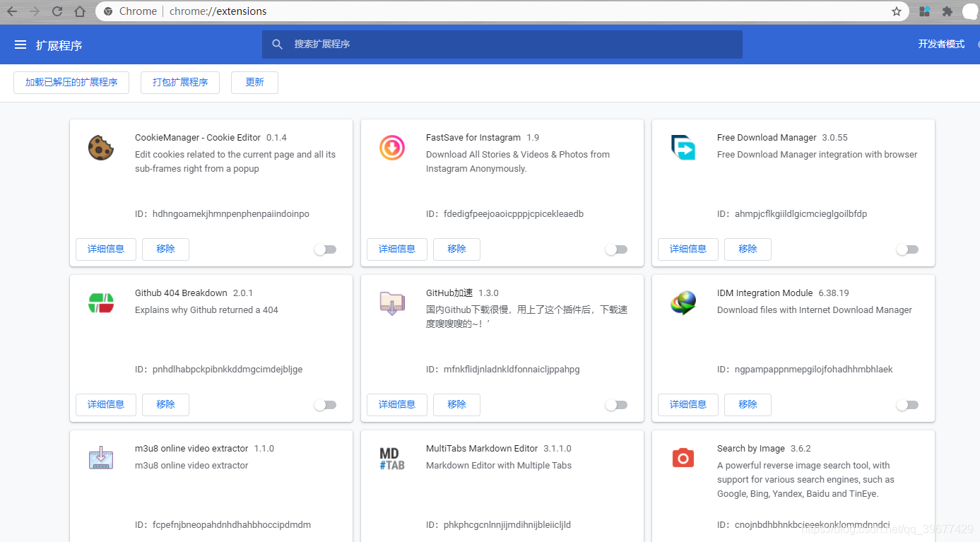Remove Free Download Manager extension
Image resolution: width=980 pixels, height=542 pixels.
pyautogui.click(x=748, y=249)
